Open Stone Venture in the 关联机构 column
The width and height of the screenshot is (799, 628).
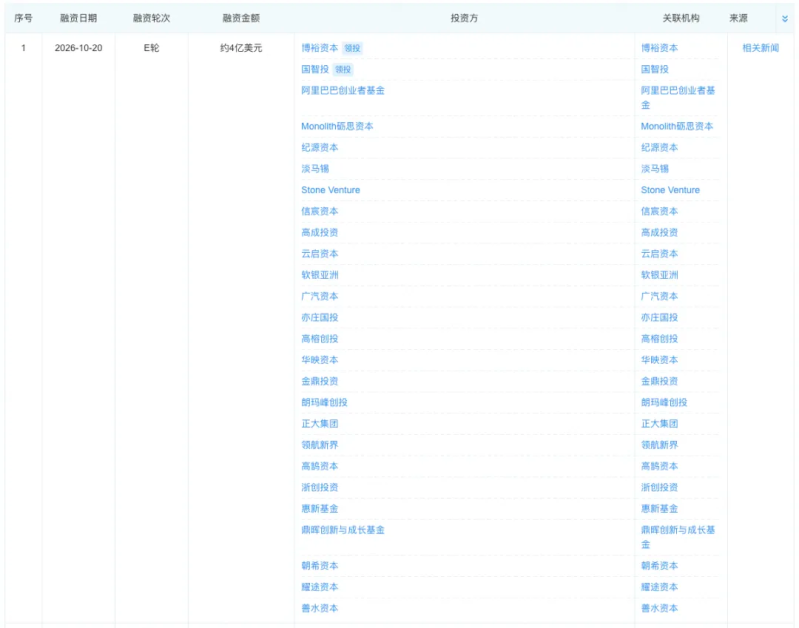pyautogui.click(x=670, y=190)
